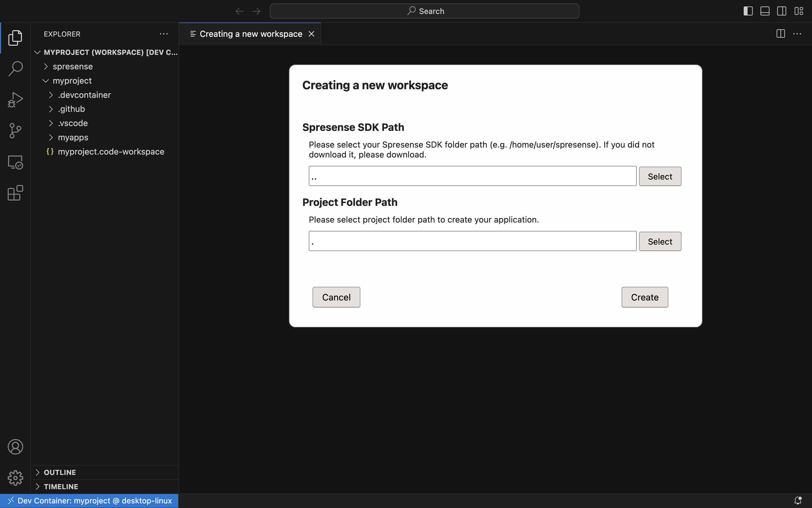Open the Search view in activity bar
812x508 pixels.
[x=15, y=69]
